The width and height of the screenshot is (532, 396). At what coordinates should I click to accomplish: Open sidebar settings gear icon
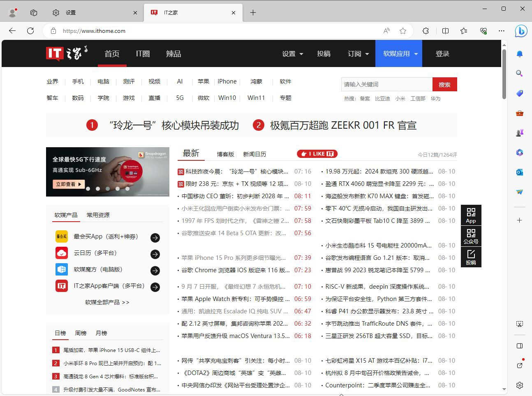tap(520, 385)
